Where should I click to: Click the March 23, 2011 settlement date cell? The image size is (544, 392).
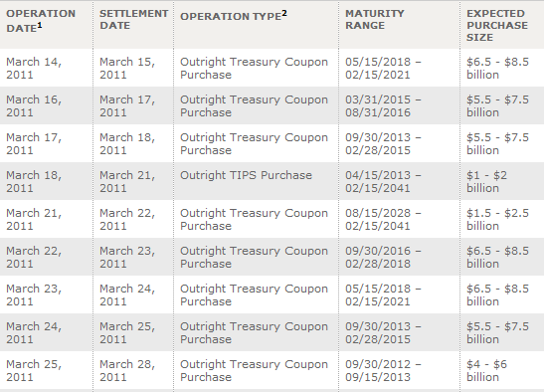127,258
